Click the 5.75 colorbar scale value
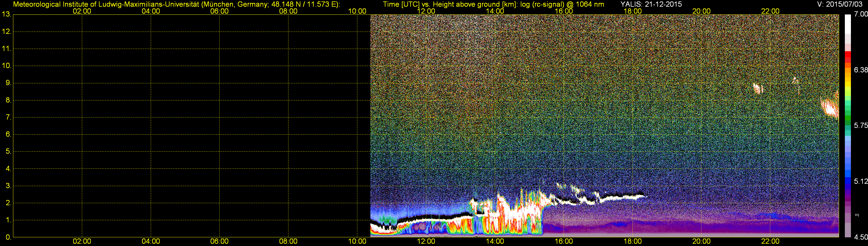This screenshot has width=868, height=246. (x=860, y=125)
